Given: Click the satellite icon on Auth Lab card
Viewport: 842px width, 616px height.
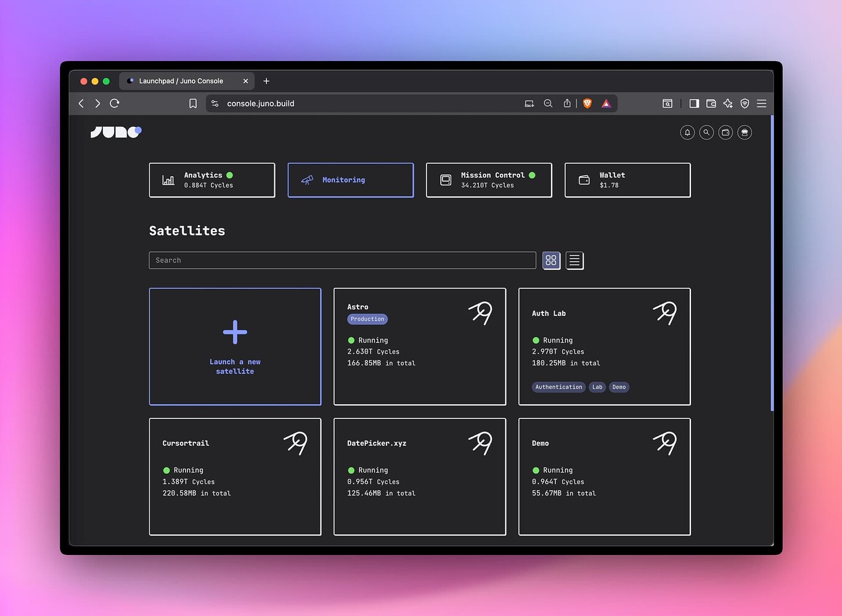Looking at the screenshot, I should pyautogui.click(x=665, y=312).
